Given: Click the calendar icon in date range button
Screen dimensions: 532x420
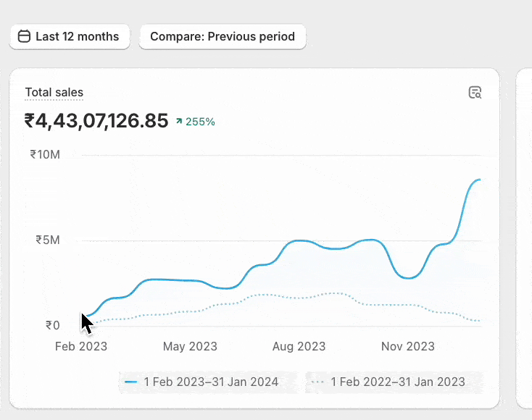Looking at the screenshot, I should click(25, 36).
